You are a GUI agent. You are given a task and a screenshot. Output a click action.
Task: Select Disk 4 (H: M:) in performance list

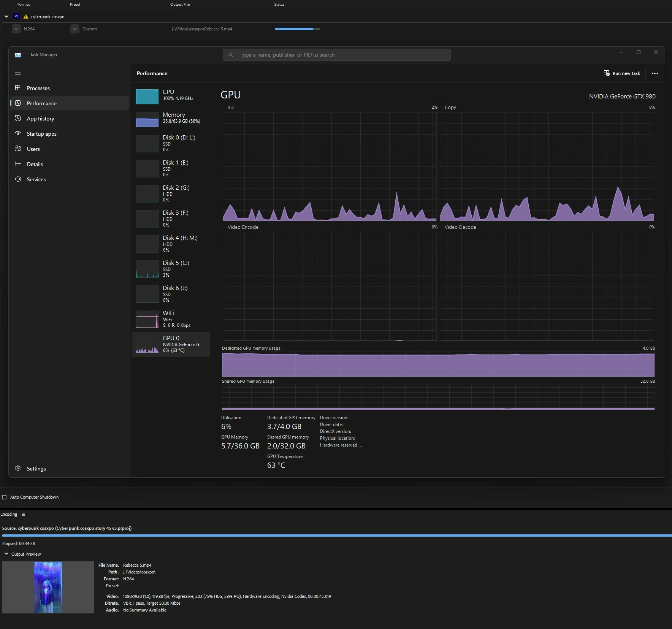pos(171,244)
